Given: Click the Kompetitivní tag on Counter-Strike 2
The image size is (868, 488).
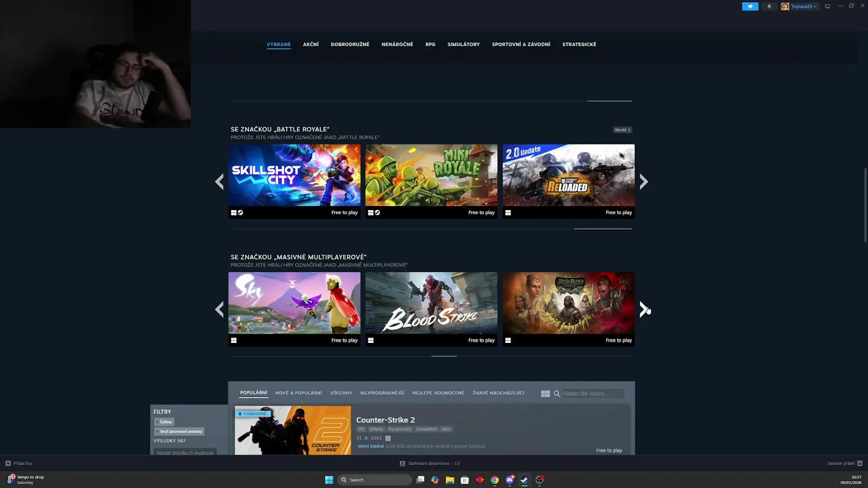Looking at the screenshot, I should tap(427, 429).
